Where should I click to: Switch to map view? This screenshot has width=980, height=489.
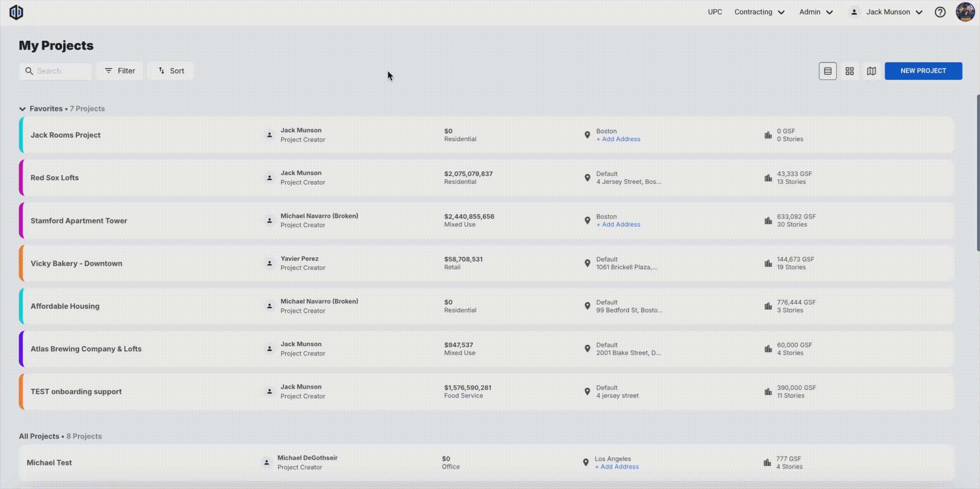(871, 71)
